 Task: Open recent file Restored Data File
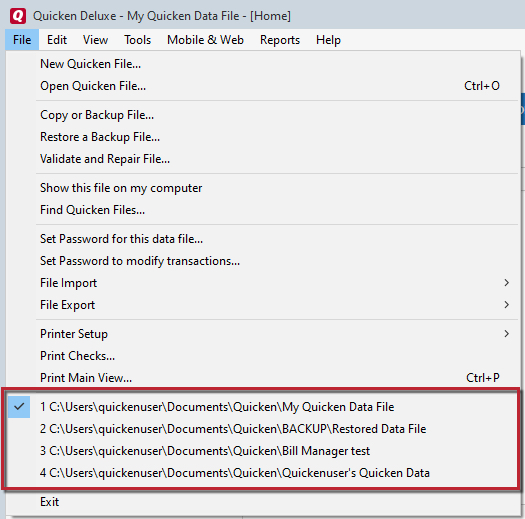262,429
